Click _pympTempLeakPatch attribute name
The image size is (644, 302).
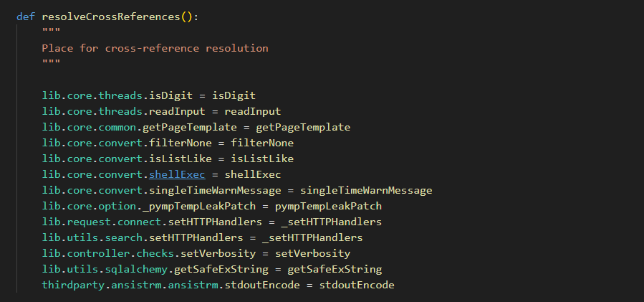tap(199, 206)
